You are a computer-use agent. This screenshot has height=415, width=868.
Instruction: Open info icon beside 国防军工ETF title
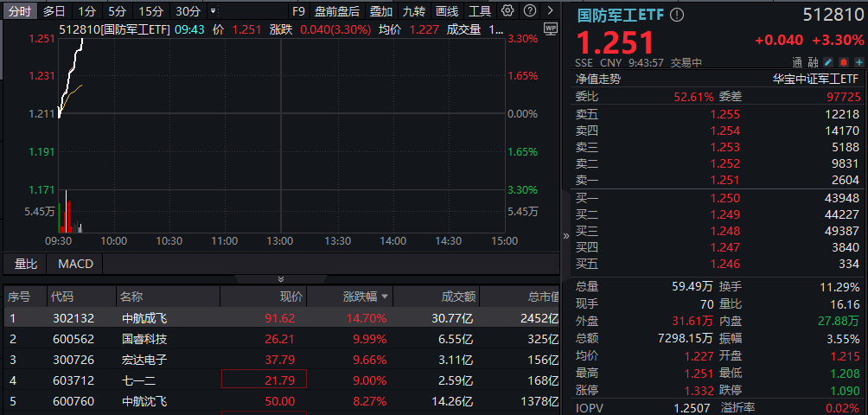[676, 16]
